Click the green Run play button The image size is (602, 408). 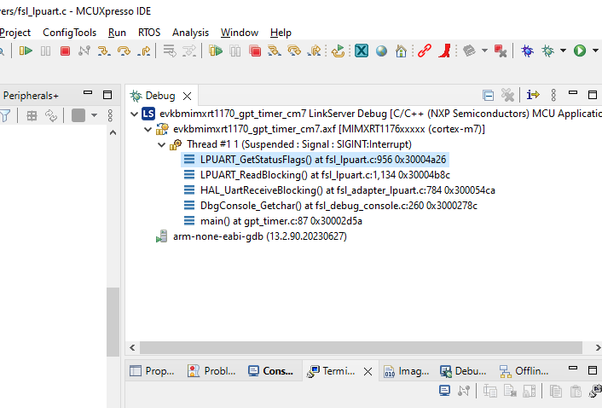(x=580, y=51)
